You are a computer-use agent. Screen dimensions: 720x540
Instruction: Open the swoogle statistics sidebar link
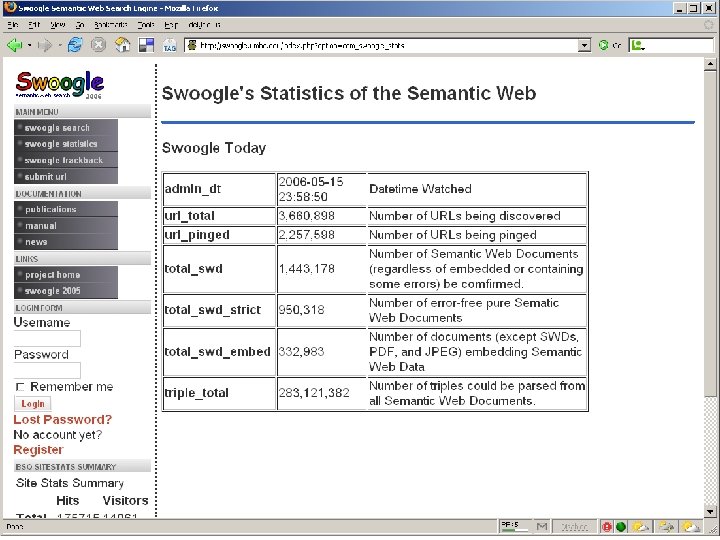pos(66,144)
